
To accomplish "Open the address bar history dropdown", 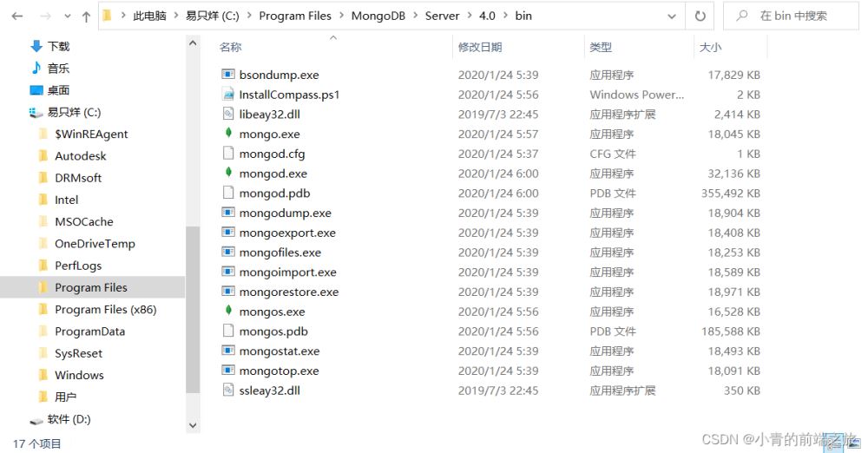I will [x=671, y=16].
